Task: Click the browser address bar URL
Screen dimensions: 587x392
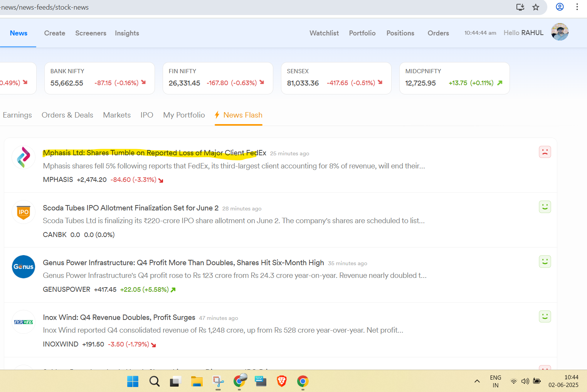Action: (x=44, y=7)
